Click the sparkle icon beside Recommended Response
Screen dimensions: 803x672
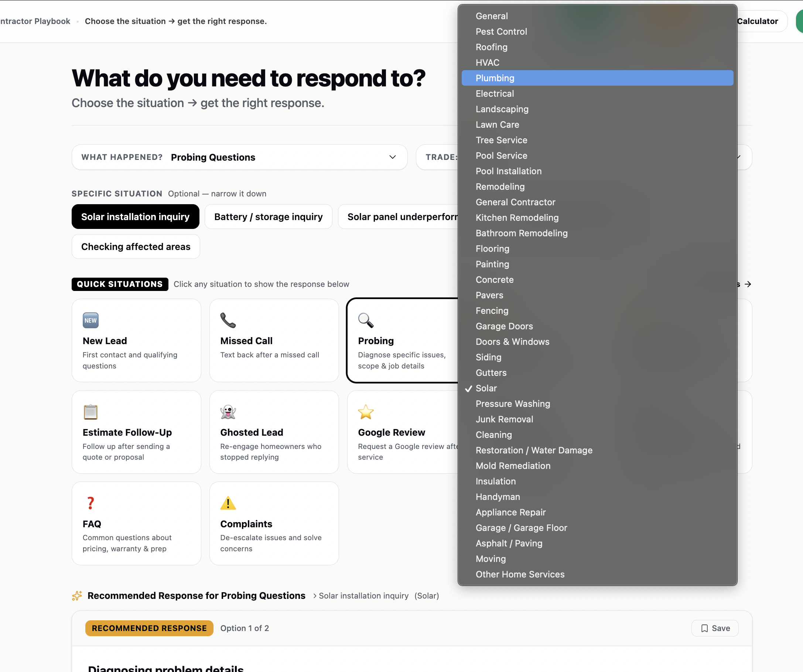[x=77, y=596]
